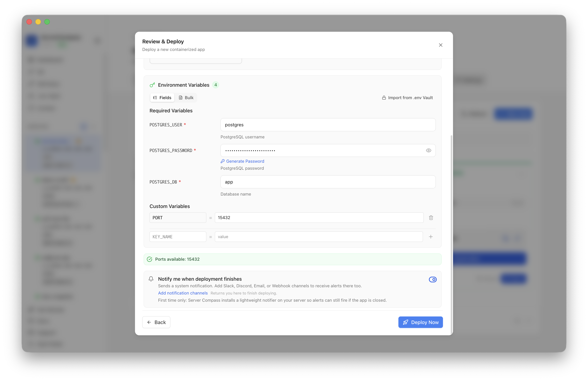Image resolution: width=588 pixels, height=381 pixels.
Task: Edit the PORT variable key field
Action: 178,218
